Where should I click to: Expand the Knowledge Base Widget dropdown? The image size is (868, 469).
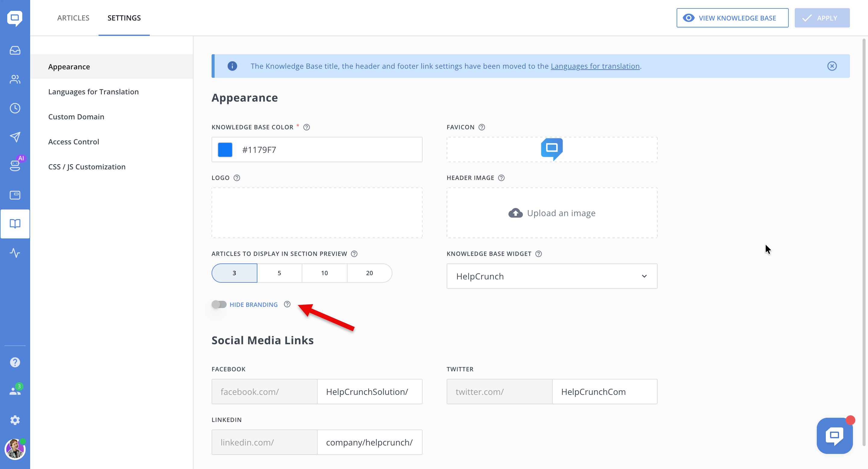(552, 276)
